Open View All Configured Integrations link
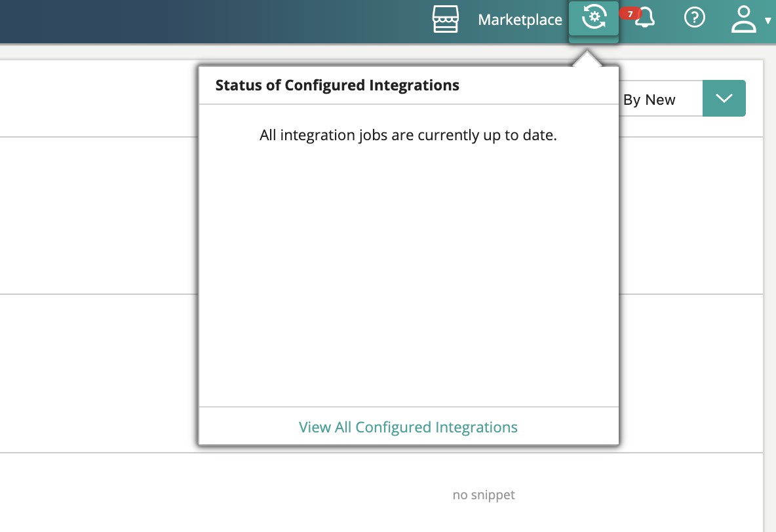 408,427
